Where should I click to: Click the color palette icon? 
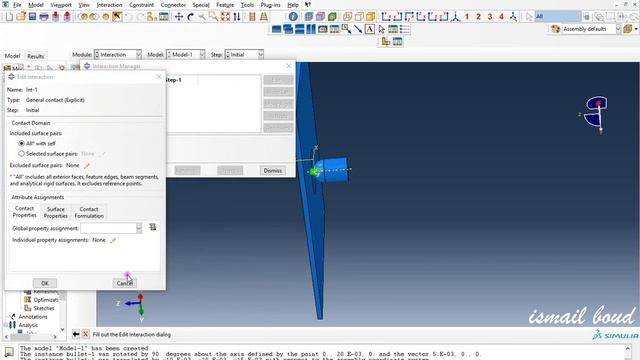pos(555,29)
